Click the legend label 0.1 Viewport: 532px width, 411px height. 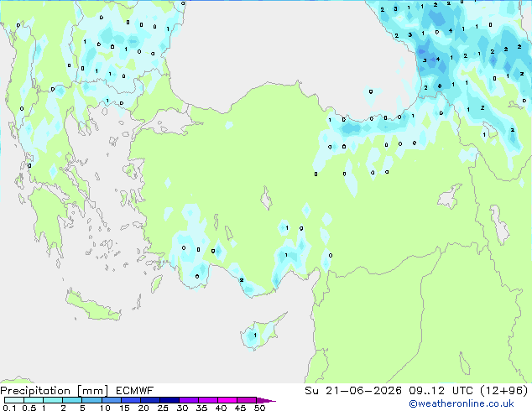point(9,408)
